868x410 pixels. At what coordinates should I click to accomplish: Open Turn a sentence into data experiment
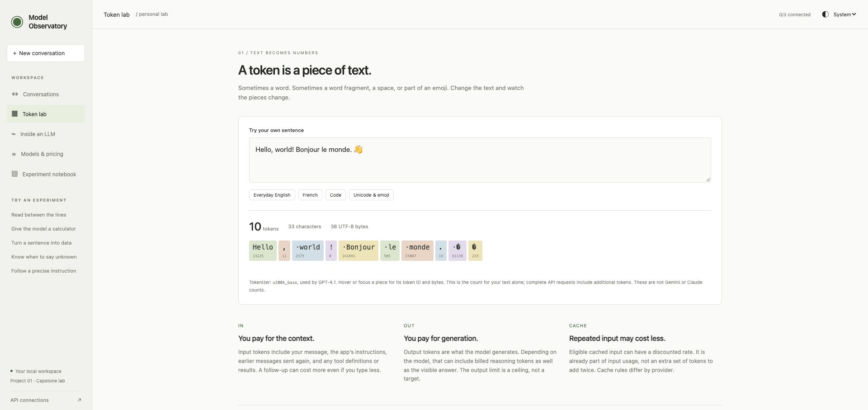41,243
